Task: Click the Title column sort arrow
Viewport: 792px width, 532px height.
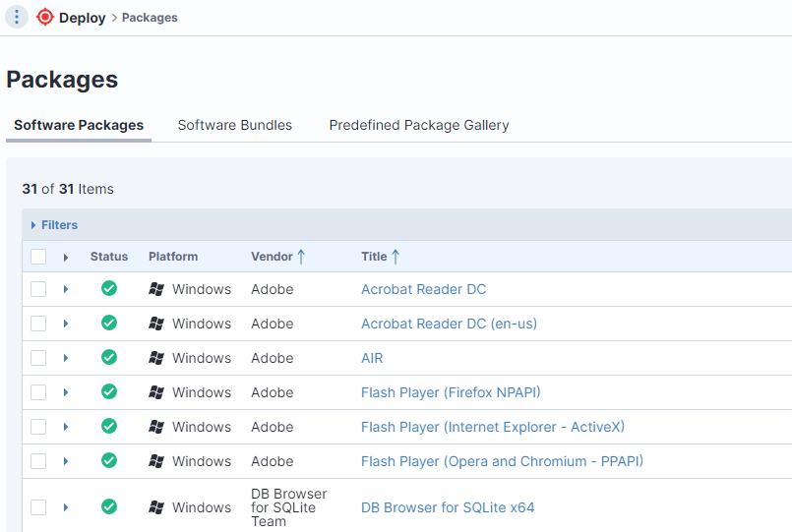Action: pyautogui.click(x=396, y=257)
